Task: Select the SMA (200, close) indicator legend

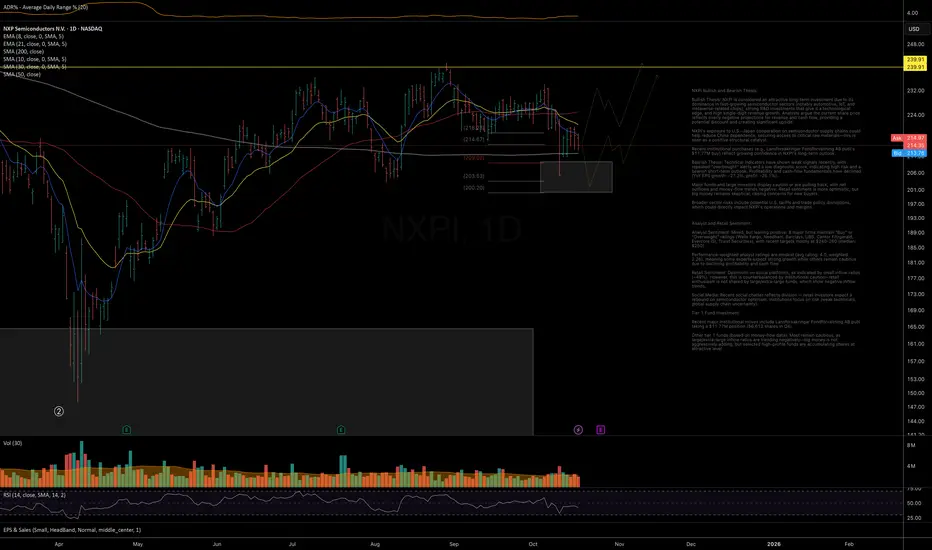Action: point(23,52)
